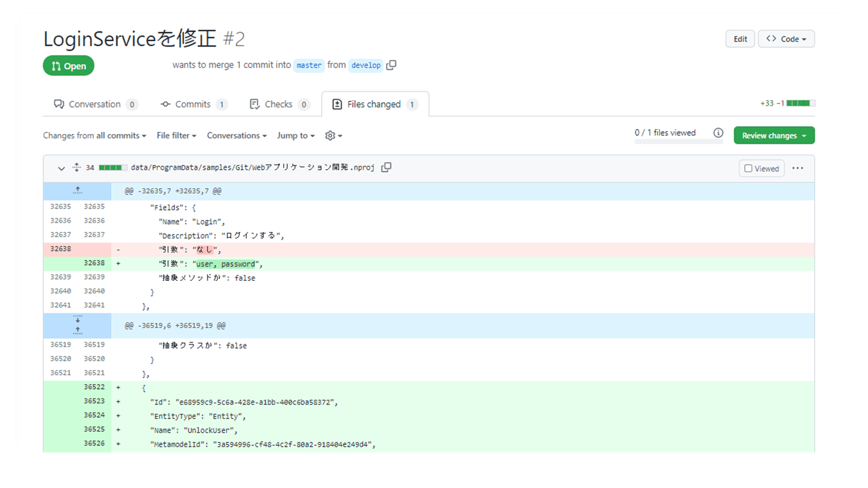Mark the file as Viewed
Viewport: 868px width, 488px height.
tap(761, 169)
